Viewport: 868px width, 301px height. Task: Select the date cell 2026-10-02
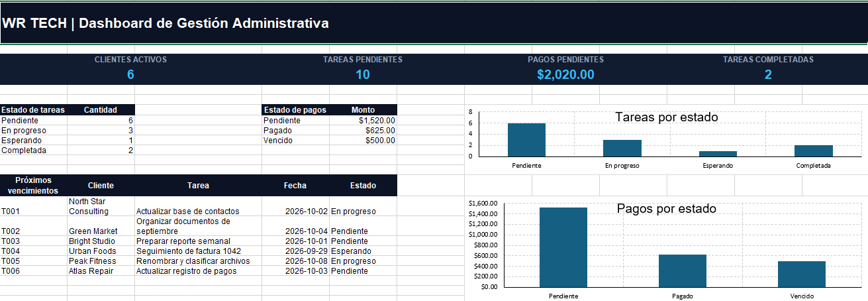pos(296,206)
